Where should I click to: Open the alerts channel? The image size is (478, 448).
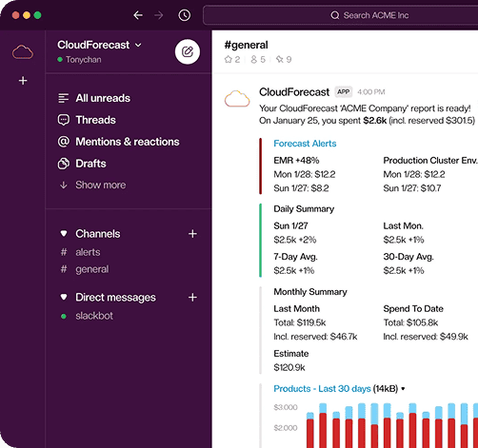(88, 252)
